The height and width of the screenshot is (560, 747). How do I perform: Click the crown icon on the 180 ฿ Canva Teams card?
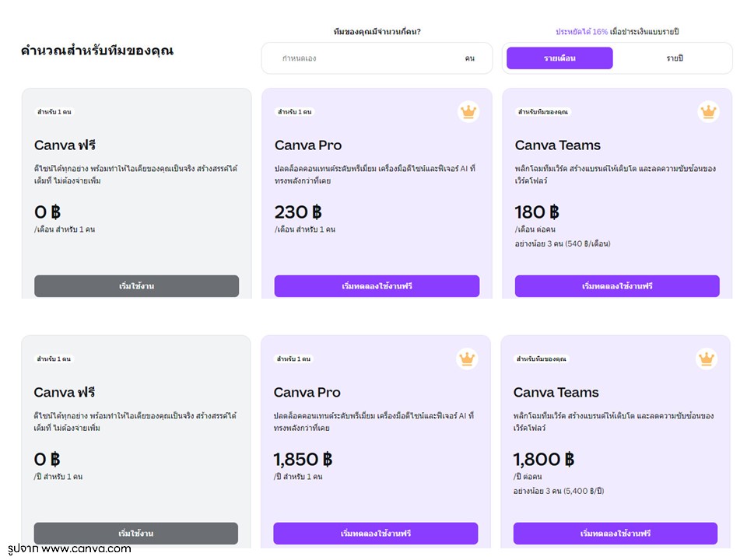[708, 112]
